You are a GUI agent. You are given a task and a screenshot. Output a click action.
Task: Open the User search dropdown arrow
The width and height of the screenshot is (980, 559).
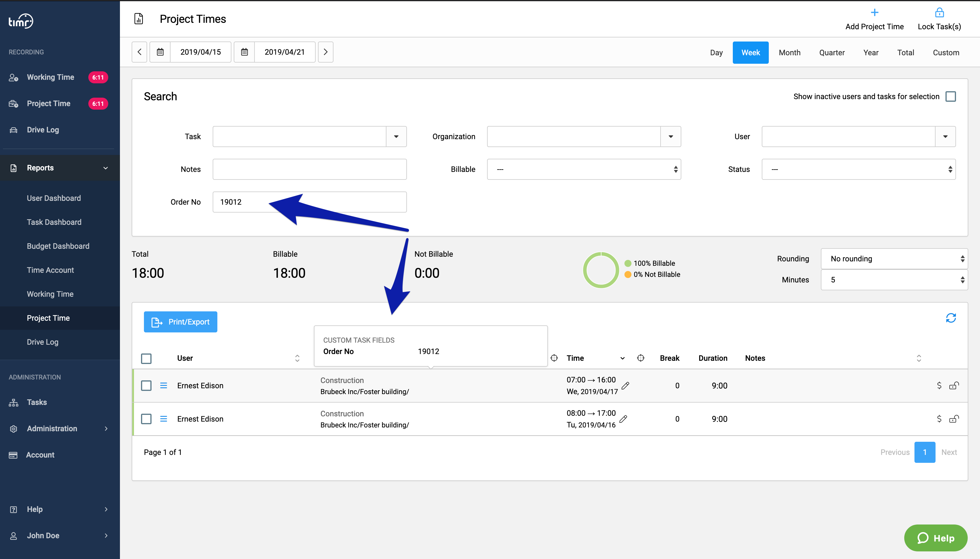pyautogui.click(x=945, y=137)
